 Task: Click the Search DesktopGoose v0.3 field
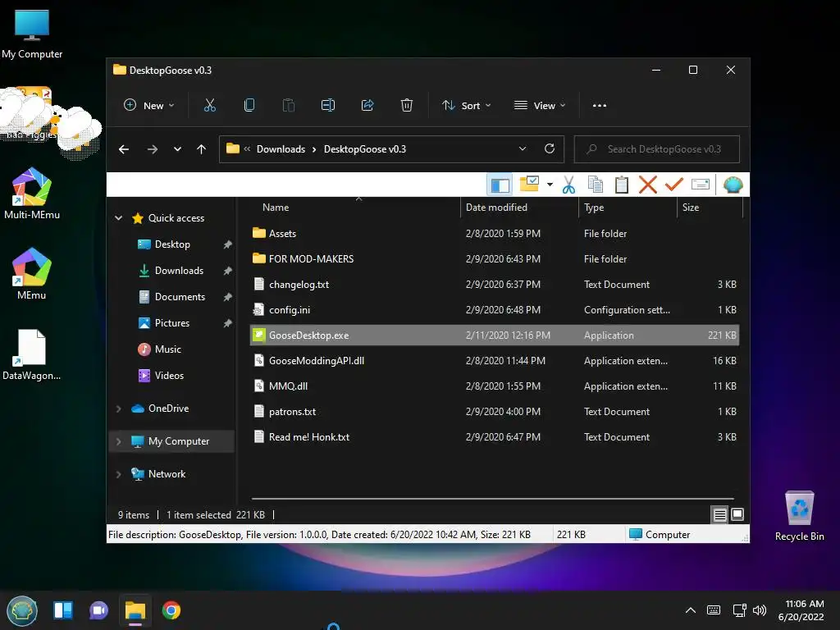tap(657, 149)
